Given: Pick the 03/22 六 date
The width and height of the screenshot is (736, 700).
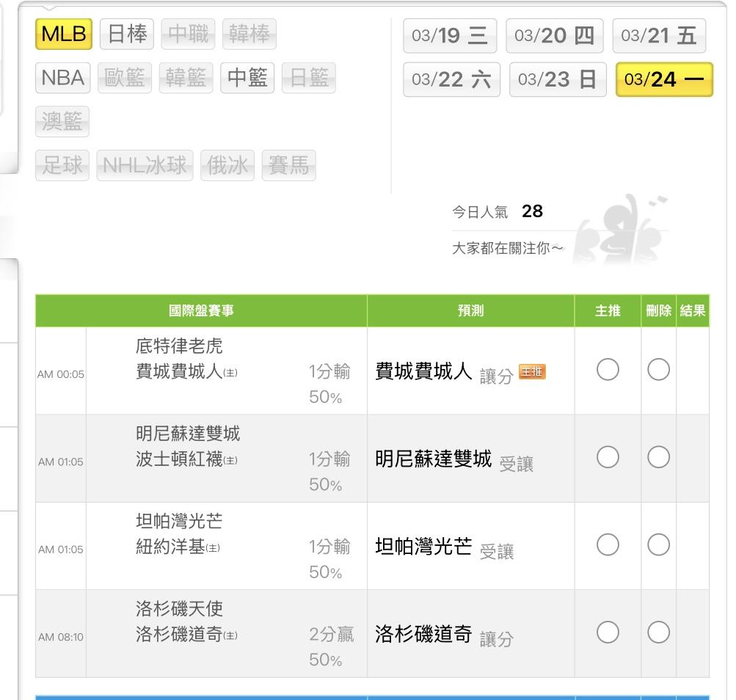Looking at the screenshot, I should 451,79.
